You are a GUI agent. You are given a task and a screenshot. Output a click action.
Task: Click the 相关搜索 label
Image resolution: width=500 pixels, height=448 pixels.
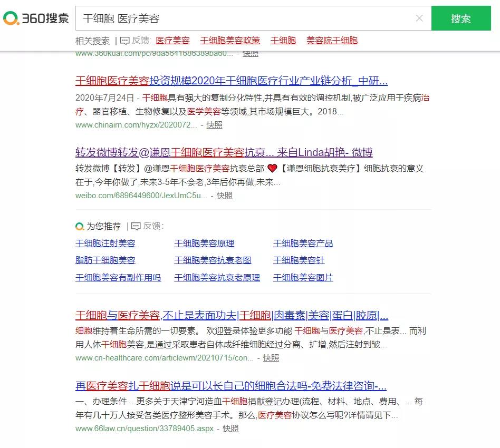[92, 41]
